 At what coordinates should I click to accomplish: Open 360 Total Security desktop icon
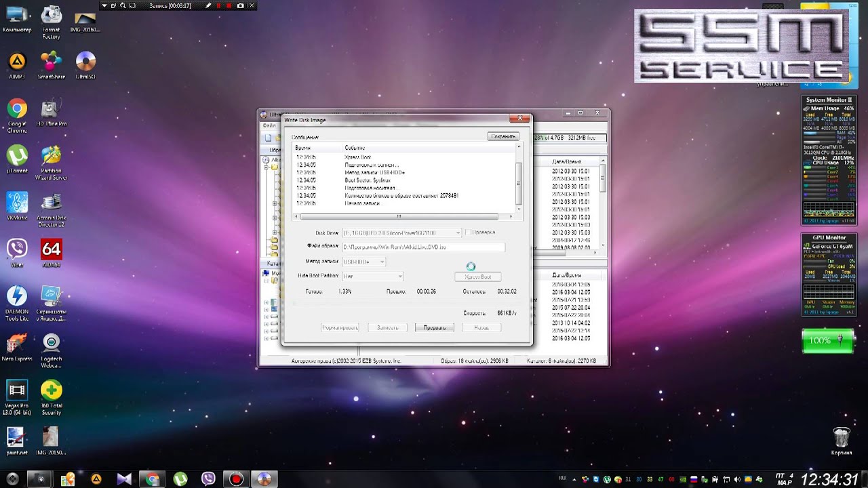(x=51, y=396)
